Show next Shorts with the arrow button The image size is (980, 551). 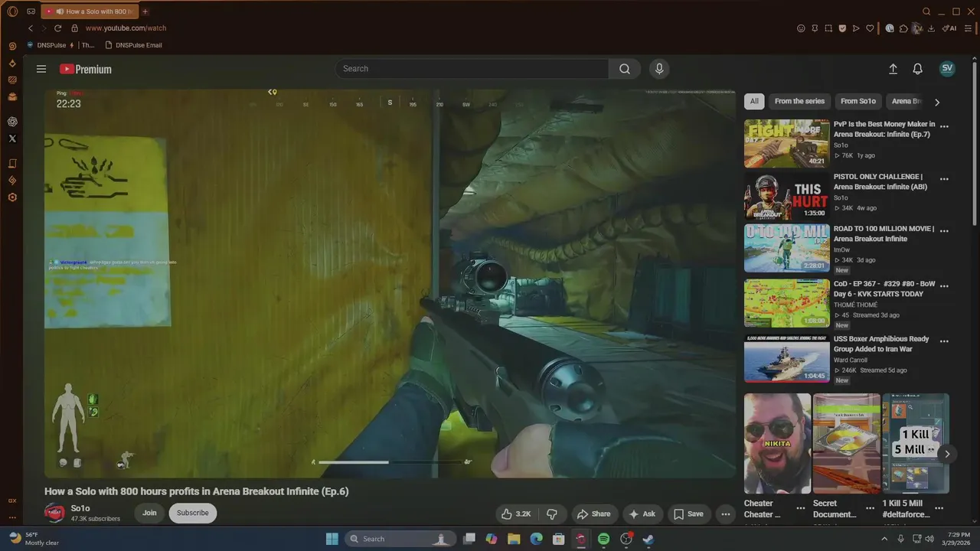[947, 454]
